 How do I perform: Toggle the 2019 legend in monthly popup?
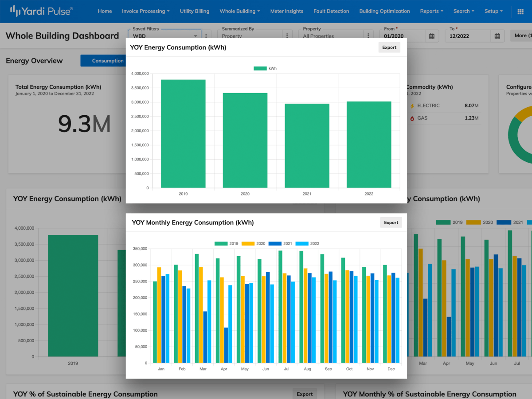[227, 243]
